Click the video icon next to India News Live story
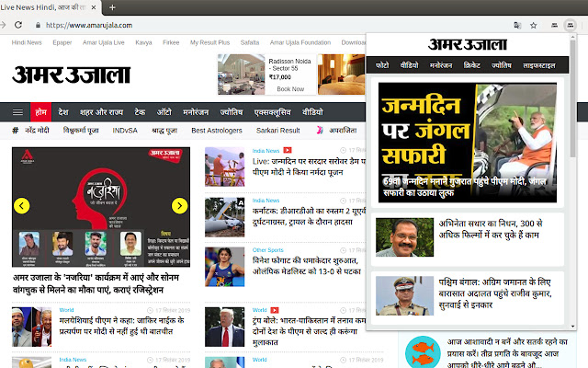 [288, 150]
